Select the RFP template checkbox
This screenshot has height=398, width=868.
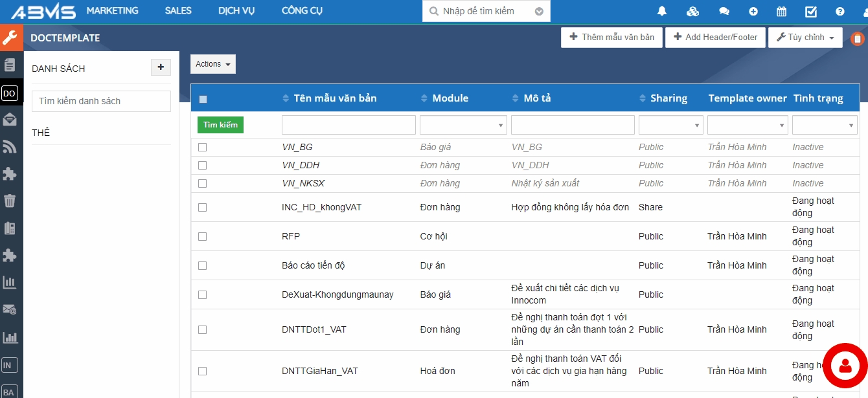coord(202,236)
